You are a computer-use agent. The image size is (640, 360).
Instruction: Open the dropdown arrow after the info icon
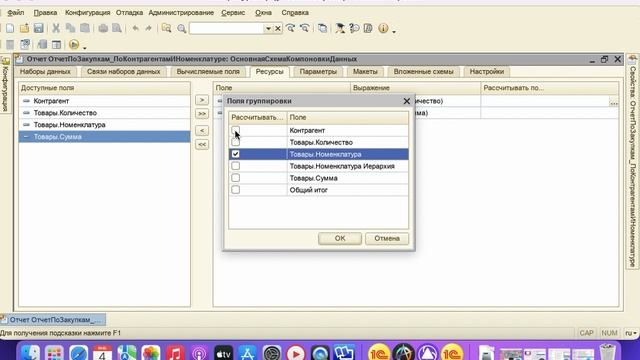click(x=394, y=31)
